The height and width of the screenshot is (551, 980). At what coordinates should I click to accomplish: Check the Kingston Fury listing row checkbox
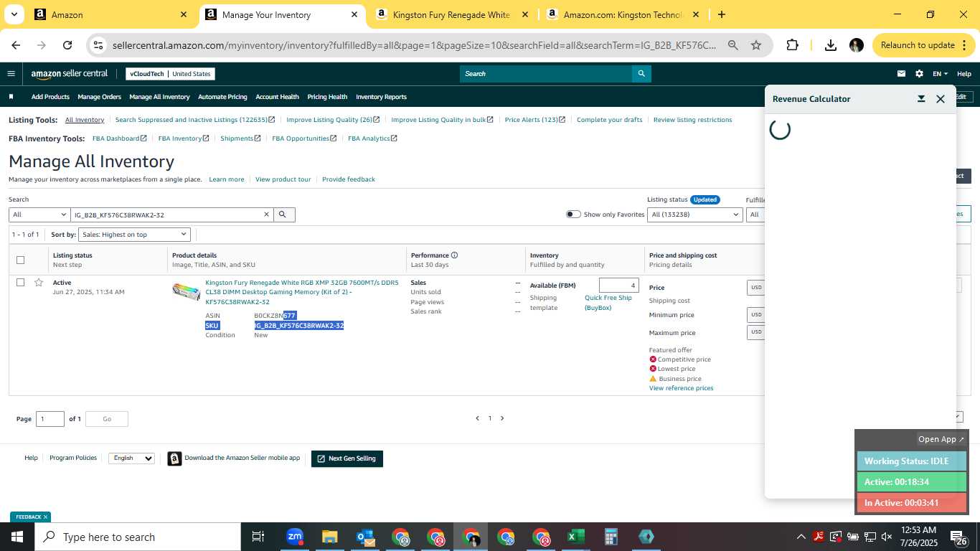pos(20,283)
